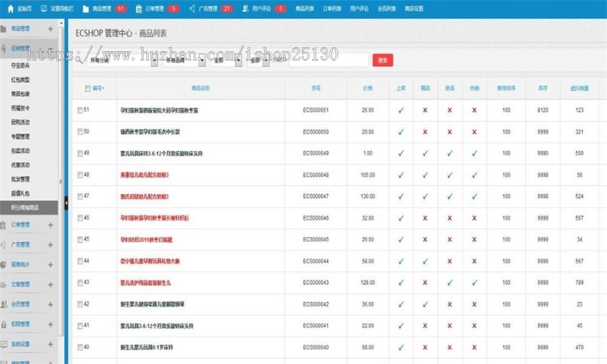
Task: Click the home icon in top bar
Action: coord(10,9)
